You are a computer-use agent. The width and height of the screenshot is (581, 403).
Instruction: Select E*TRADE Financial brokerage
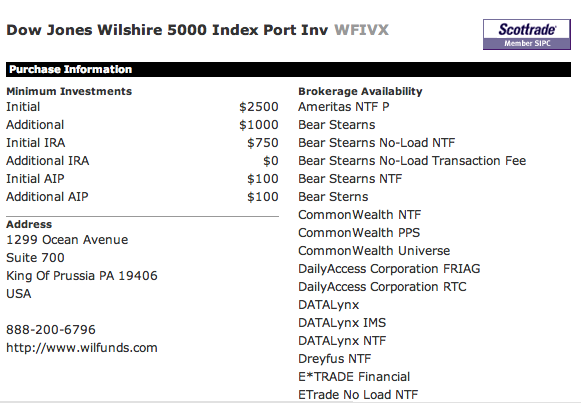[x=354, y=377]
